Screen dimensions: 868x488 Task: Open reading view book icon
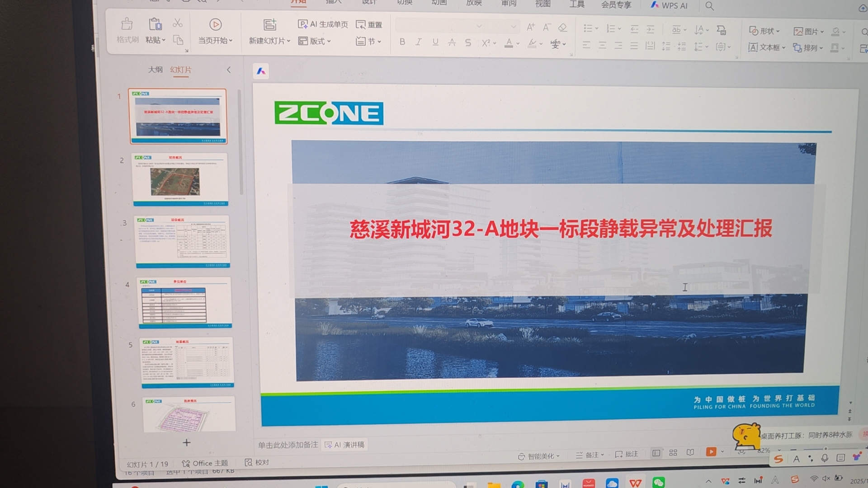point(690,453)
